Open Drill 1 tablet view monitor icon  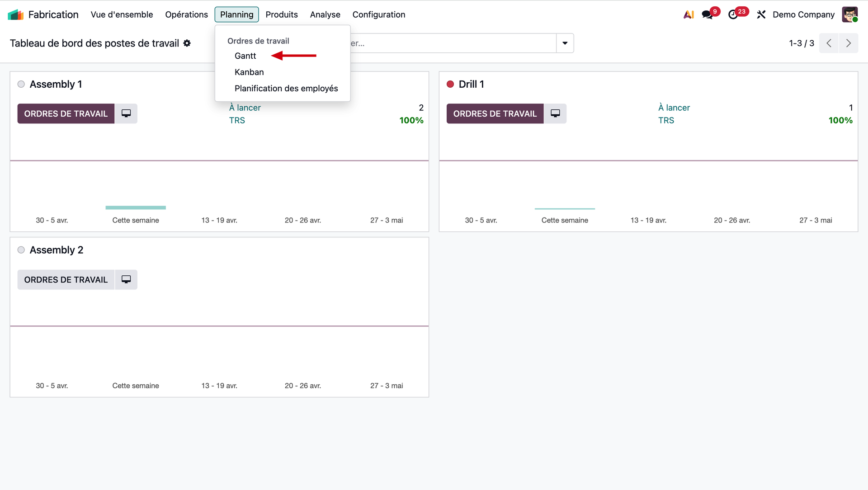(555, 113)
